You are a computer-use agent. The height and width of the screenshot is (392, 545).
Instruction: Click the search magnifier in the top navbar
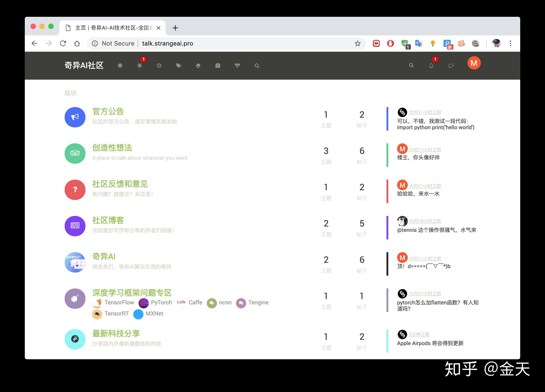click(x=411, y=65)
